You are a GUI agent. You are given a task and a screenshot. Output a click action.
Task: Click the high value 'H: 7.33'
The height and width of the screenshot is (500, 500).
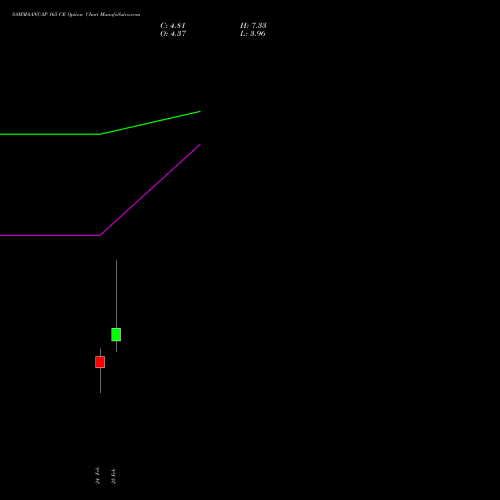(x=253, y=26)
